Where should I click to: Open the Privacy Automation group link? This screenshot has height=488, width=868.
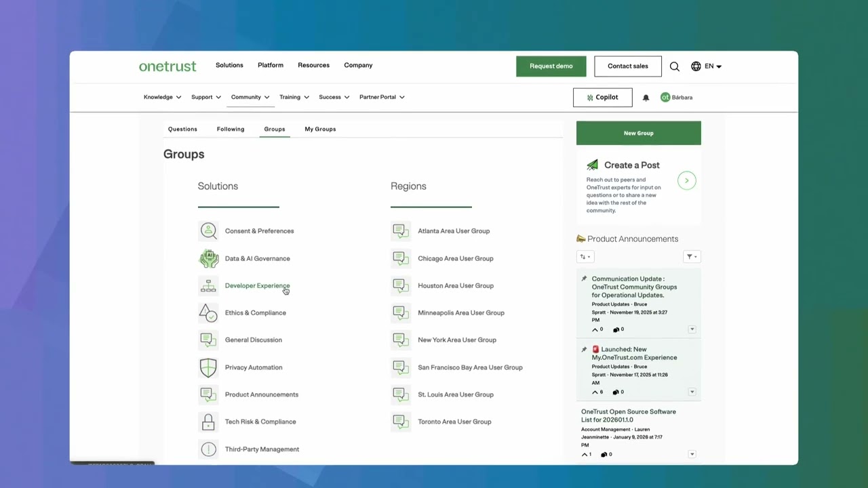(x=254, y=367)
